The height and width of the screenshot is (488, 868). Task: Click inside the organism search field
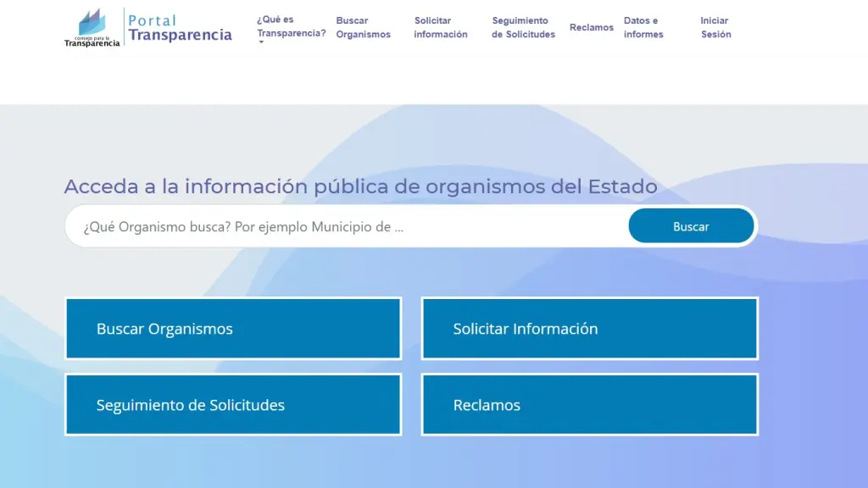tap(339, 226)
